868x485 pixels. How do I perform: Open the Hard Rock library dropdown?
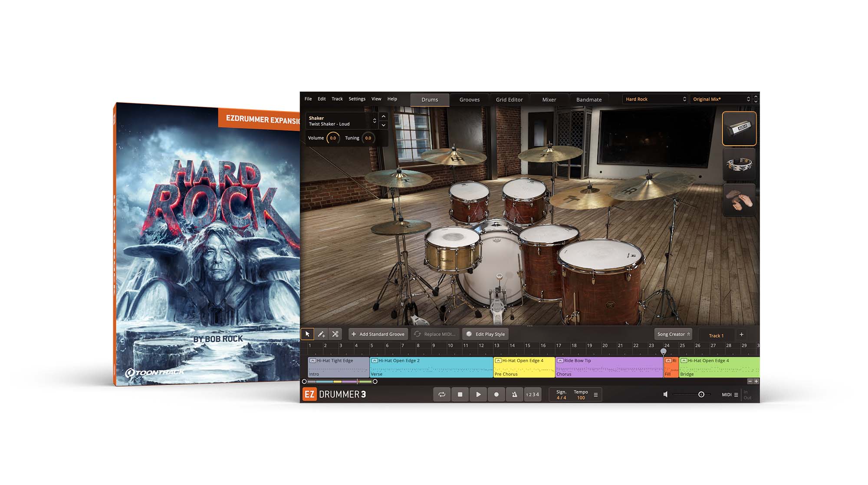[x=655, y=99]
